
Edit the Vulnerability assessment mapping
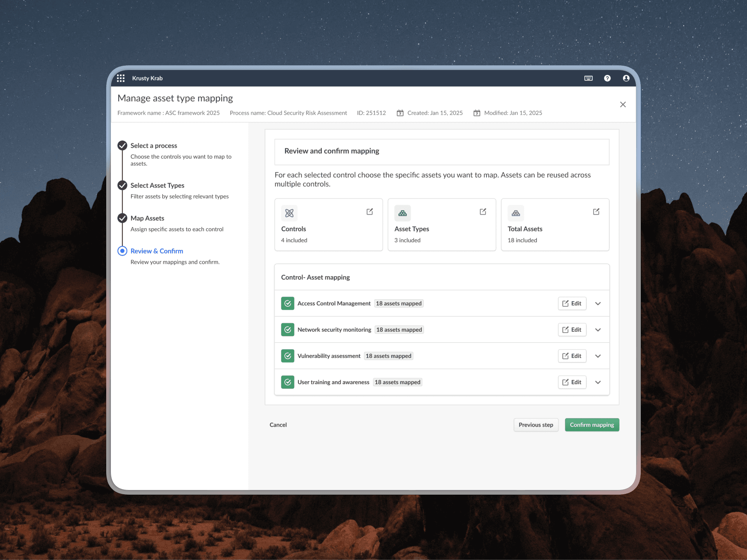click(572, 356)
